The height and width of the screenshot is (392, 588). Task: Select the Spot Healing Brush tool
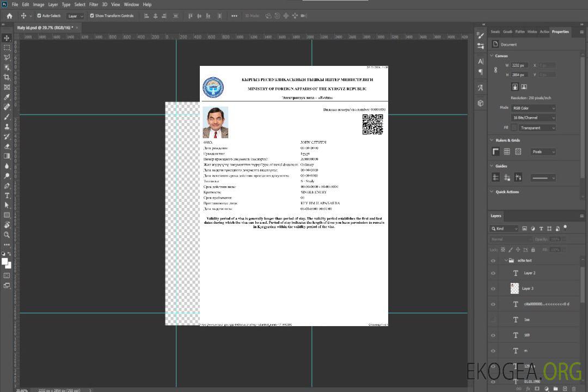(7, 107)
